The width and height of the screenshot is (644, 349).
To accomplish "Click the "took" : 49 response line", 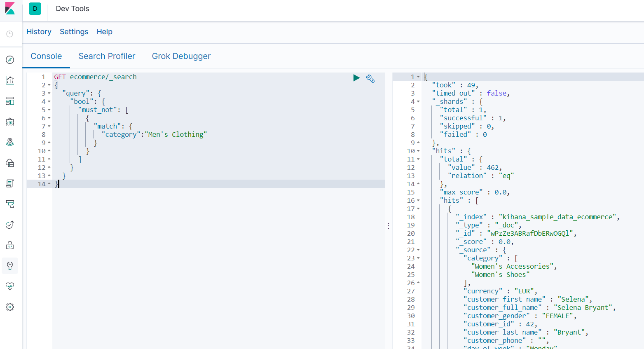I will click(455, 85).
